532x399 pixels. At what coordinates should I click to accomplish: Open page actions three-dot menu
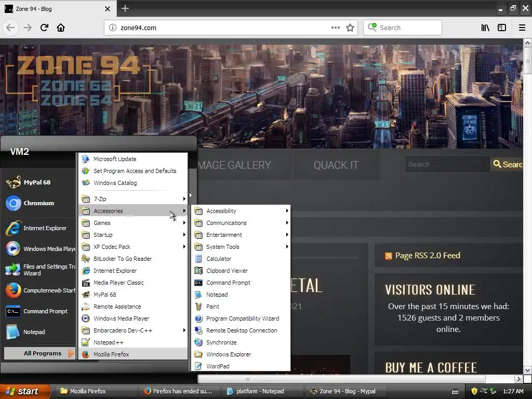click(335, 28)
